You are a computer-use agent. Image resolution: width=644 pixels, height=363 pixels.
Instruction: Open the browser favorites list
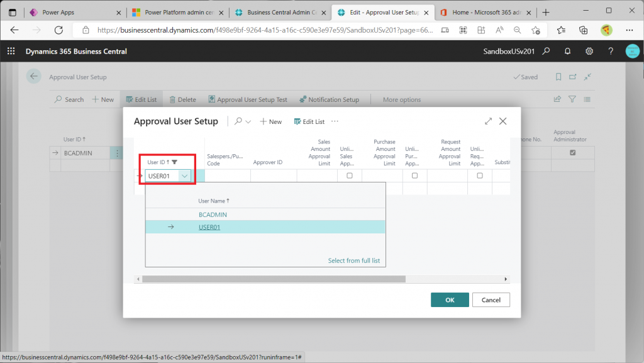561,30
